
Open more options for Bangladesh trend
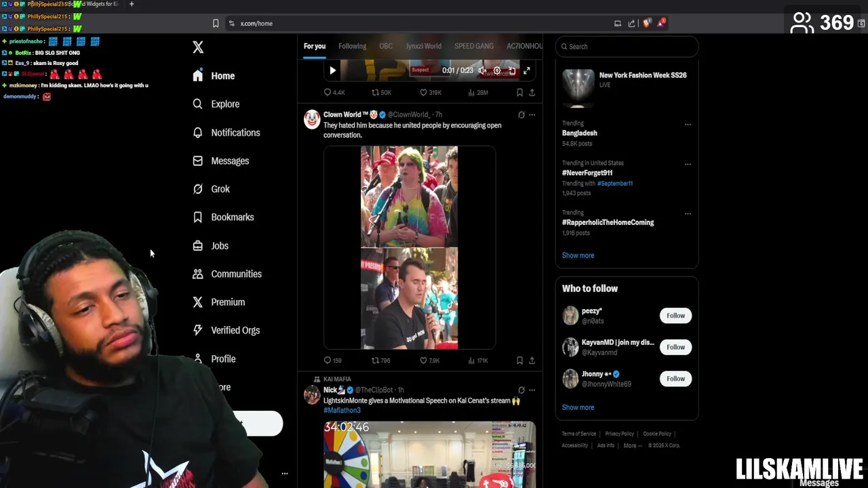click(688, 125)
